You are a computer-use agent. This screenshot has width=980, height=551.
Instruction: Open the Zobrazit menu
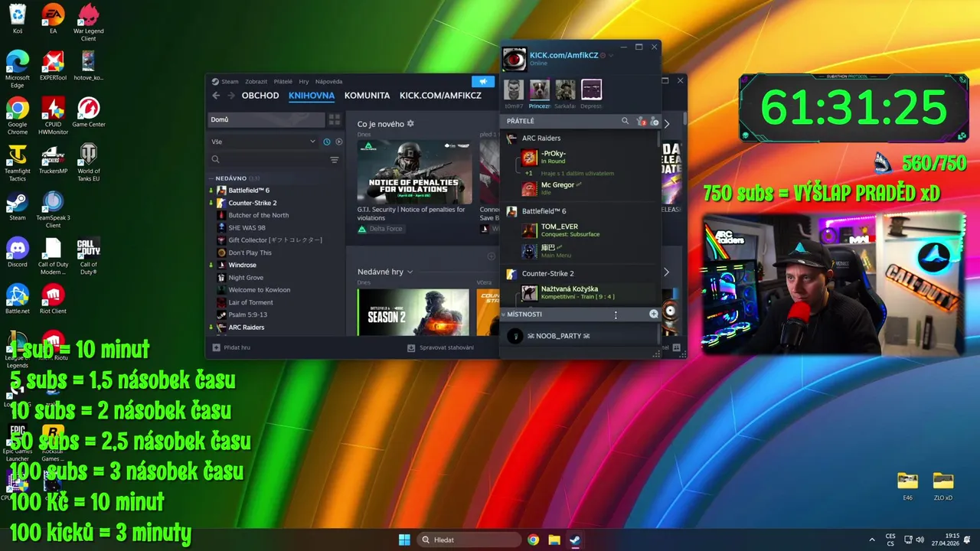click(x=256, y=81)
